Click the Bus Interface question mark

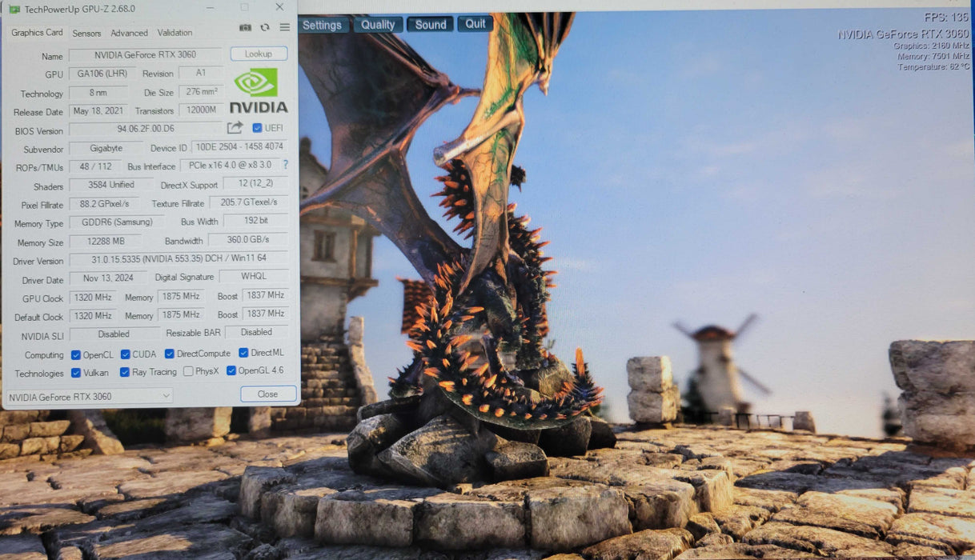pos(285,165)
